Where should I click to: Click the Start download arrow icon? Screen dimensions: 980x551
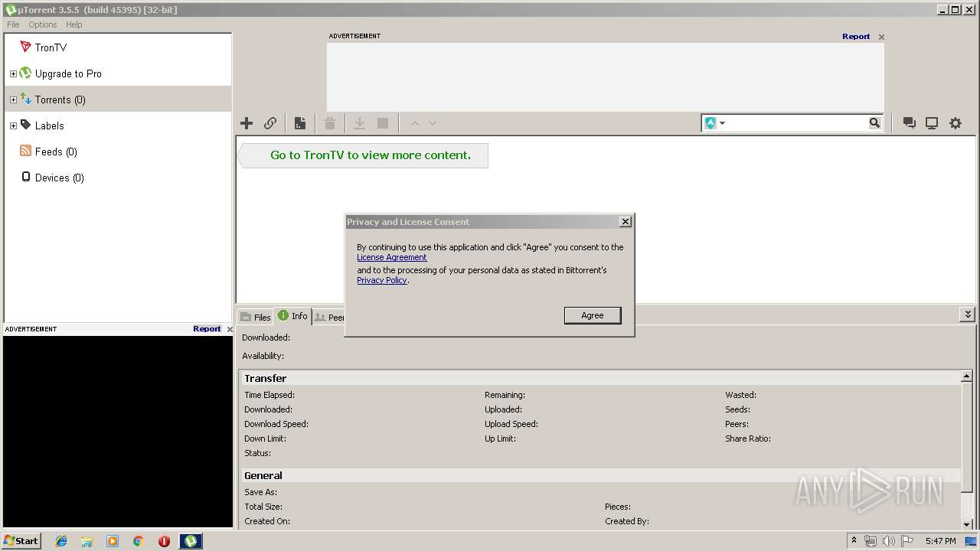(359, 123)
